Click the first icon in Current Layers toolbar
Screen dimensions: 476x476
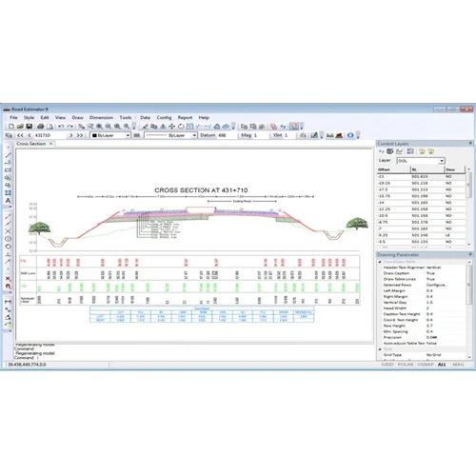pyautogui.click(x=382, y=151)
